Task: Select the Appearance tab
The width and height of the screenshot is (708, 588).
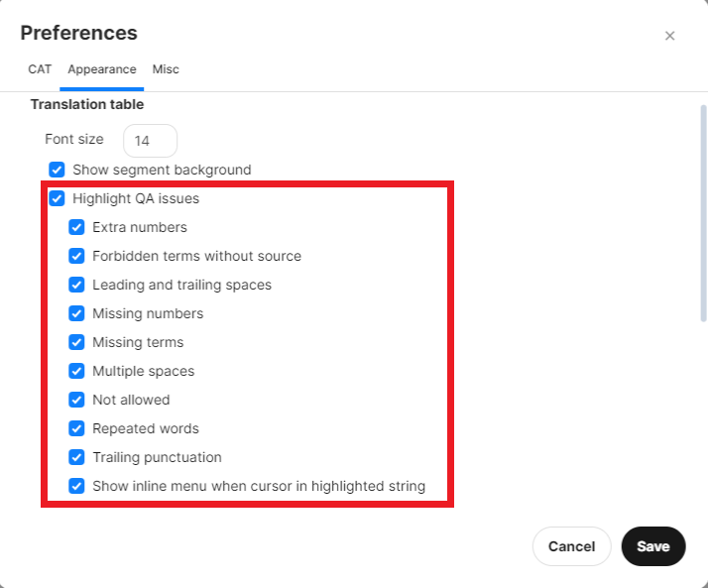Action: click(x=102, y=69)
